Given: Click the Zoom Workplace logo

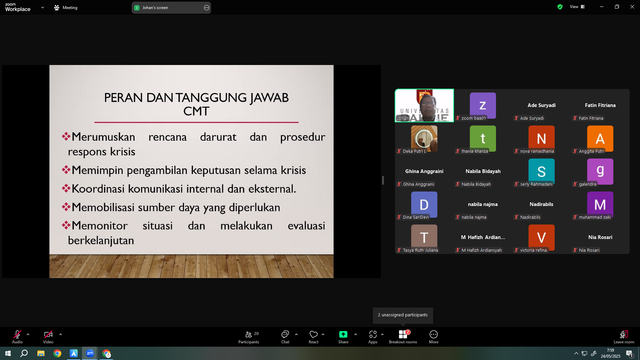Looking at the screenshot, I should pyautogui.click(x=18, y=7).
